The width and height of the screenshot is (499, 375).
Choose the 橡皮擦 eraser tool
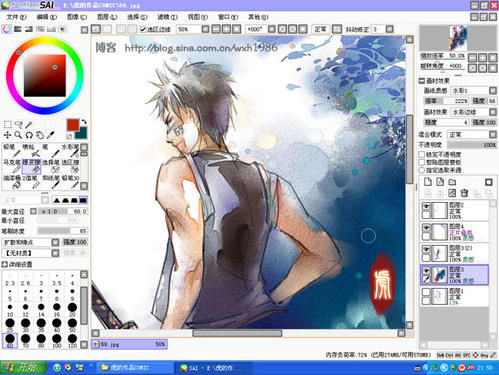click(x=31, y=166)
